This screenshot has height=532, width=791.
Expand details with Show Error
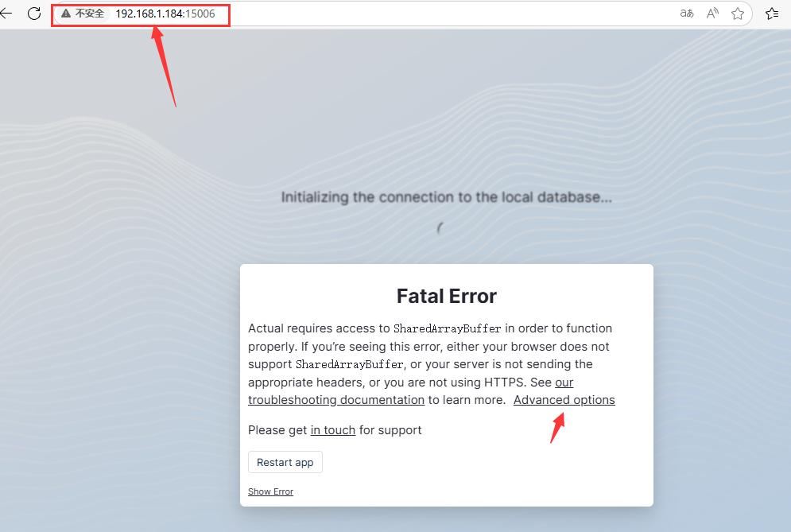click(270, 491)
